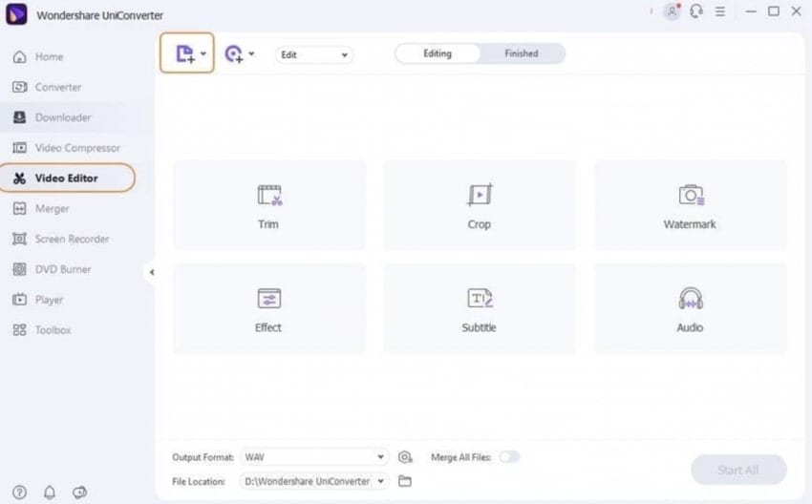Close the UniConverter window
Screen dimensions: 812x504
point(797,10)
